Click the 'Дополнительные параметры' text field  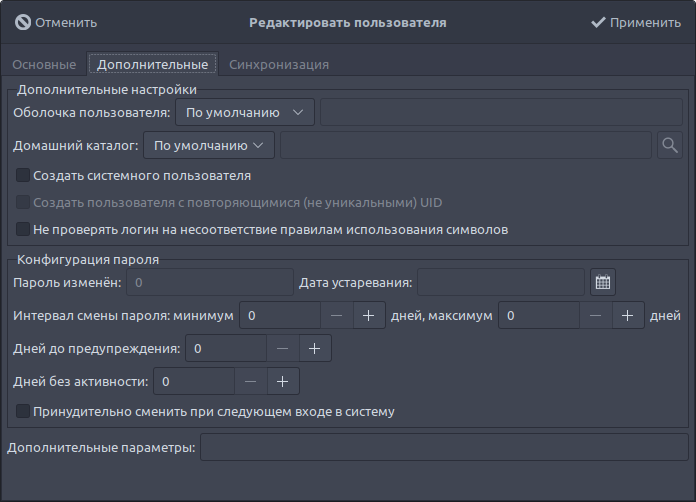point(444,447)
